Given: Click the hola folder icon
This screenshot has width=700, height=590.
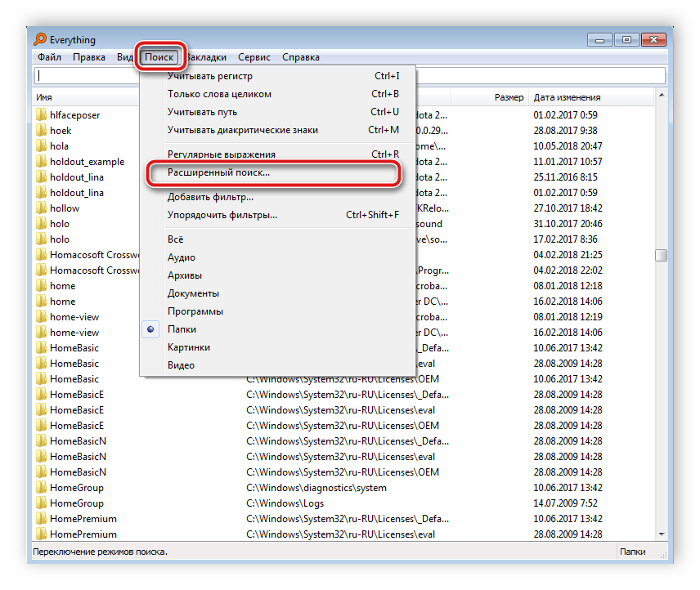Looking at the screenshot, I should tap(41, 146).
